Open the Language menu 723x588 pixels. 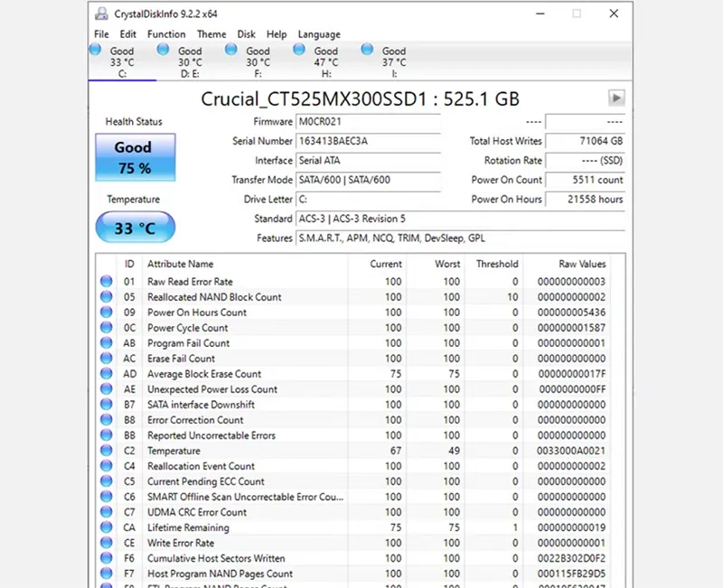[319, 34]
